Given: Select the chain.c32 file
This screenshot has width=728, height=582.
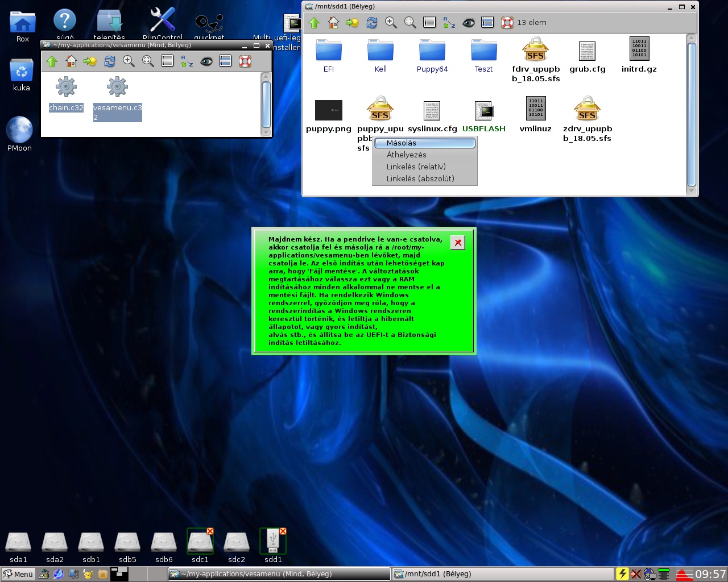Looking at the screenshot, I should [66, 94].
